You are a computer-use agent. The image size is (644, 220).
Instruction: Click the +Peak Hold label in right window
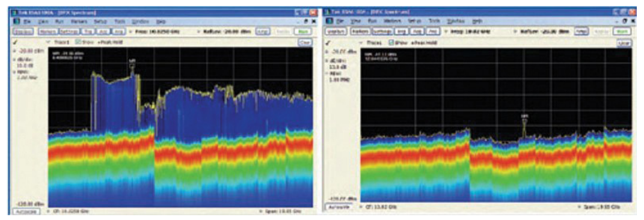click(x=424, y=43)
